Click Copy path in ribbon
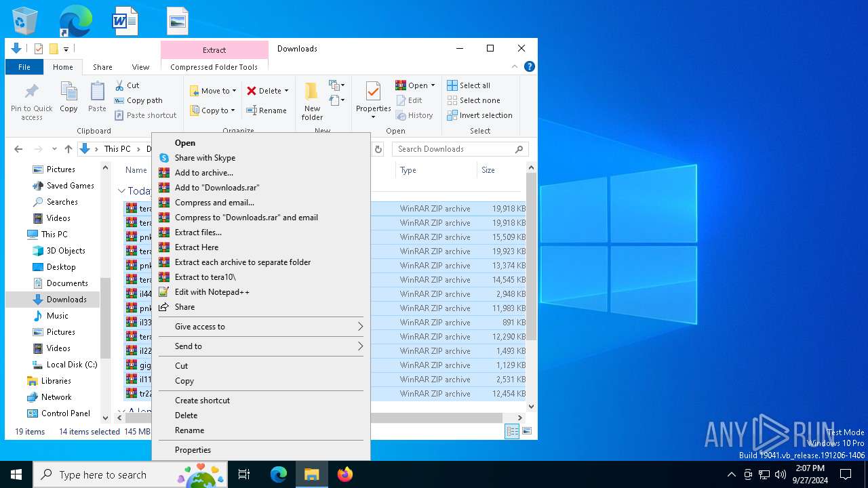Viewport: 868px width, 488px height. (x=138, y=100)
